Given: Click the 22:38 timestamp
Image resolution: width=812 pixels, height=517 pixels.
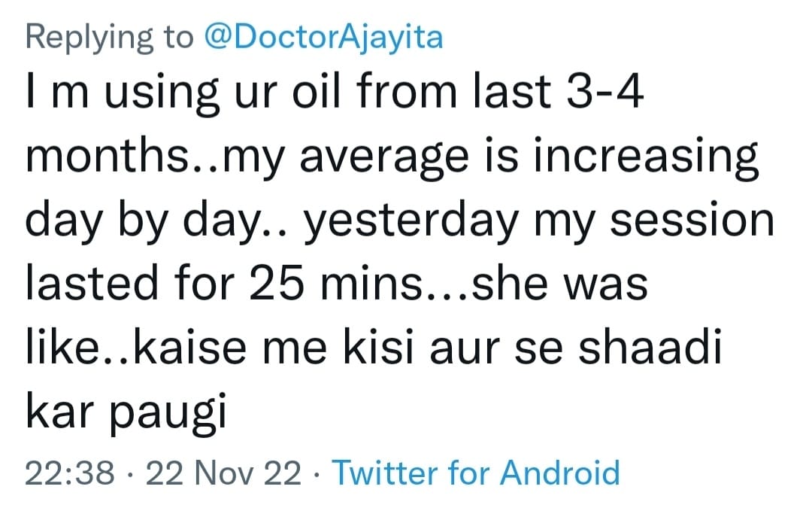Looking at the screenshot, I should [x=70, y=473].
